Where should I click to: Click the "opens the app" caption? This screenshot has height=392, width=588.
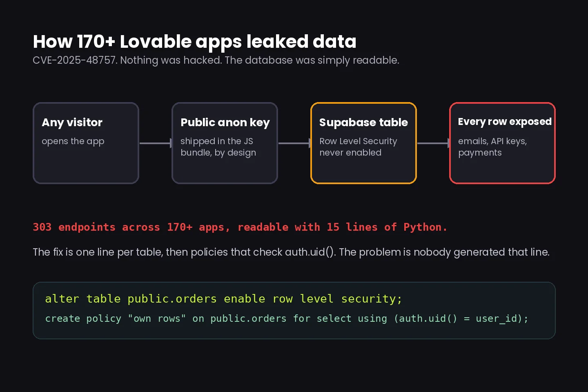pyautogui.click(x=73, y=141)
